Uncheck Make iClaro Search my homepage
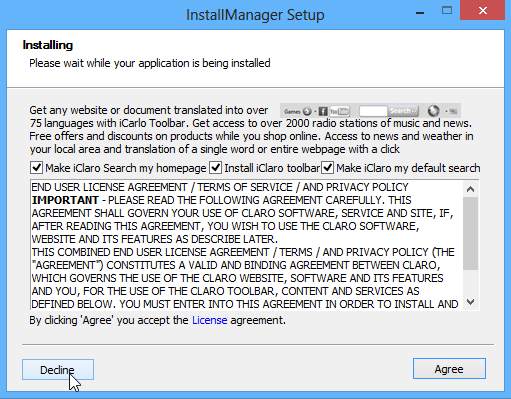Viewport: 511px width, 399px height. tap(36, 168)
